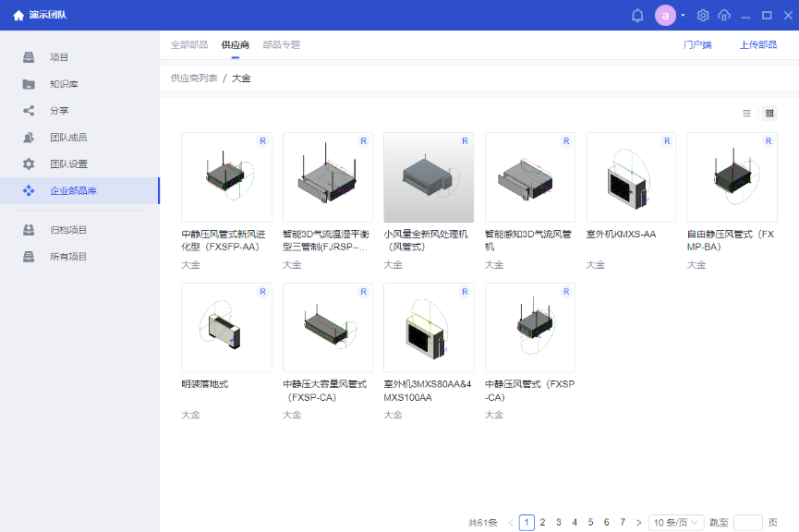Click 中静压大容量风管式 (FXSP-CA) title
Image resolution: width=799 pixels, height=532 pixels.
[325, 391]
